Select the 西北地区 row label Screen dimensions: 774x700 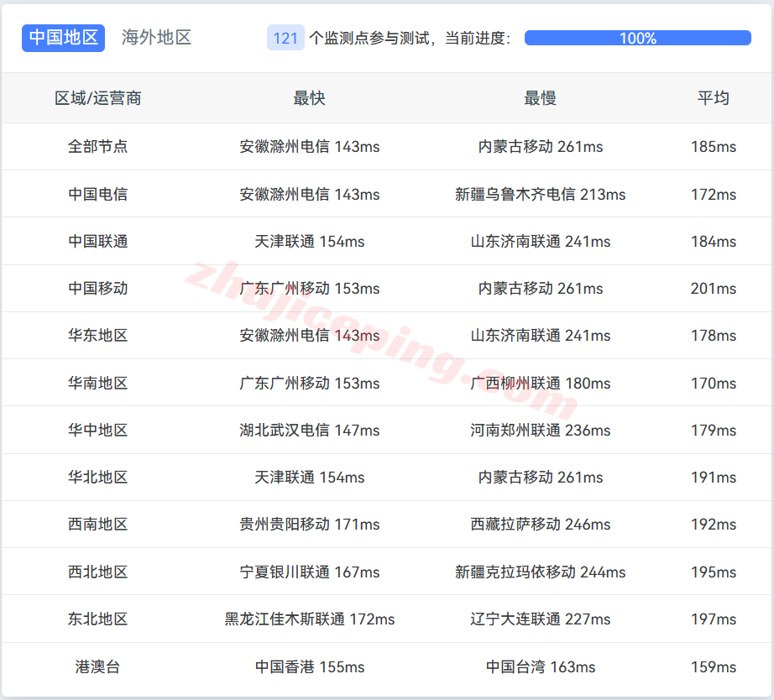(97, 572)
